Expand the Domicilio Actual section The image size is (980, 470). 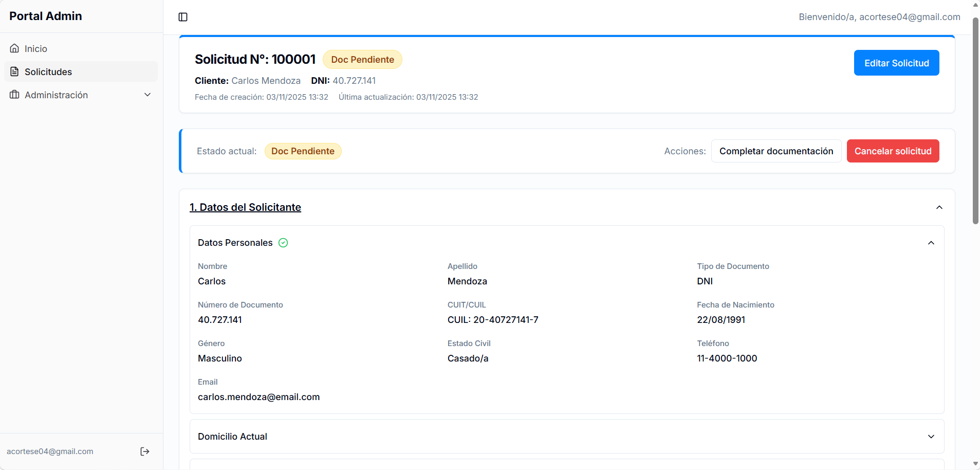pyautogui.click(x=931, y=436)
